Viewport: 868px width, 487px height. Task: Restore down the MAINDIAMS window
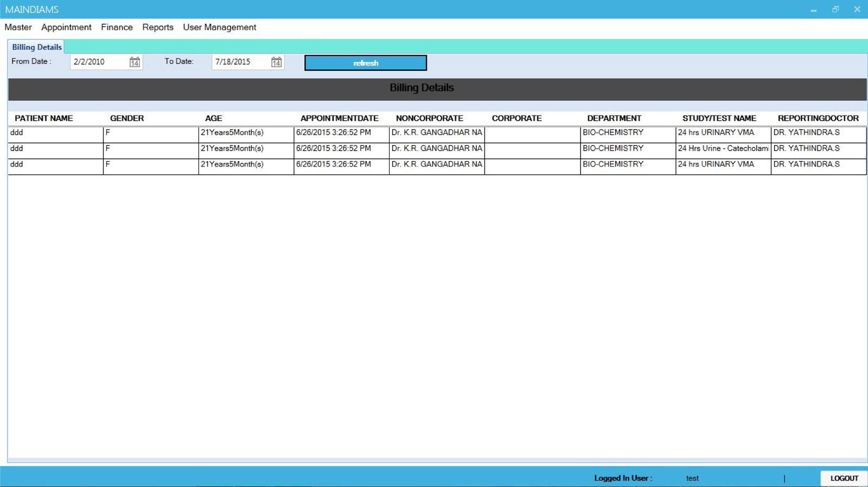tap(835, 9)
